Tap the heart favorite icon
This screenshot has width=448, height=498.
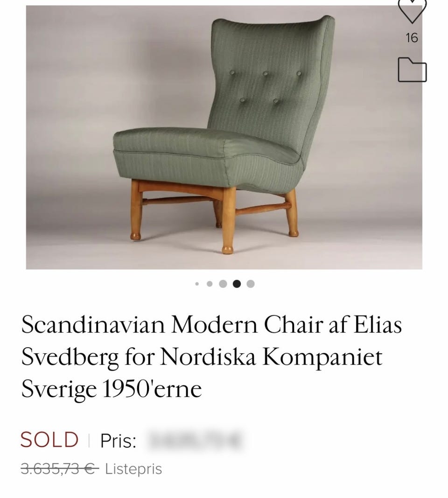coord(412,10)
